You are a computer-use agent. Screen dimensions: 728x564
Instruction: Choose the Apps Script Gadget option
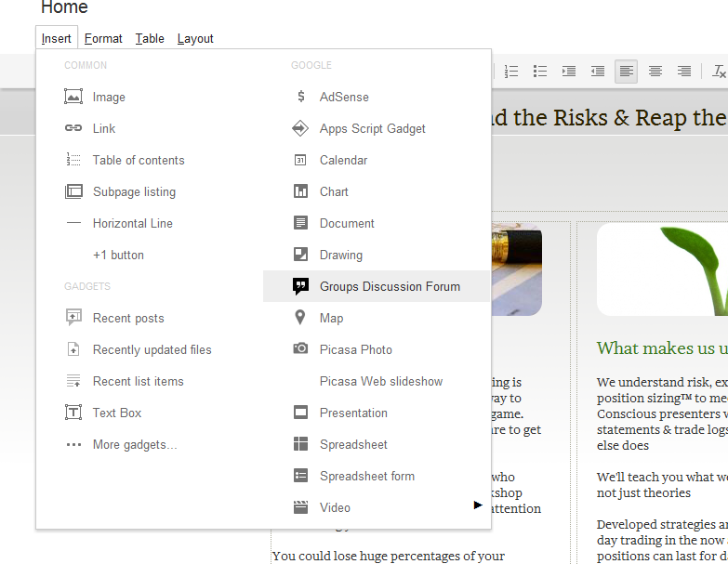(x=372, y=128)
